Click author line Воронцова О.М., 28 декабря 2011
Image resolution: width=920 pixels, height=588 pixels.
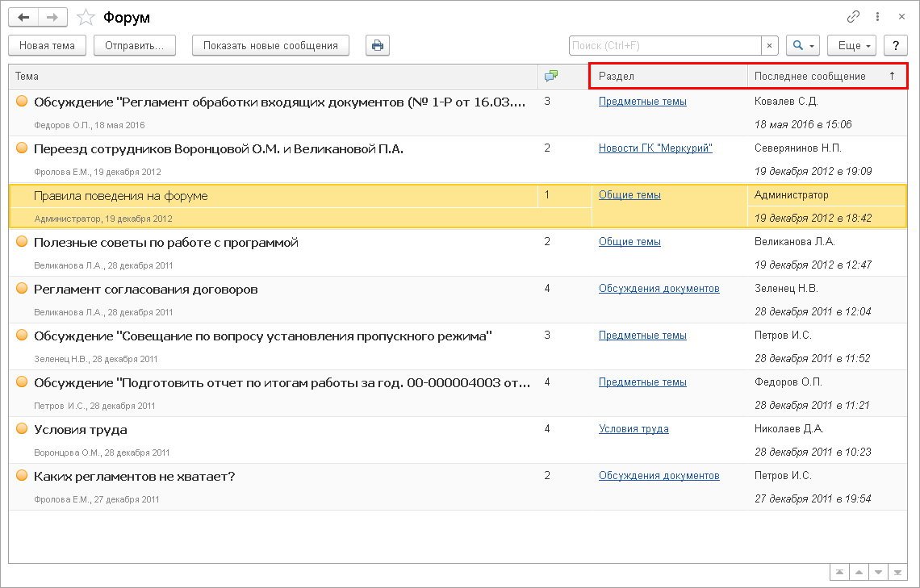tap(102, 452)
